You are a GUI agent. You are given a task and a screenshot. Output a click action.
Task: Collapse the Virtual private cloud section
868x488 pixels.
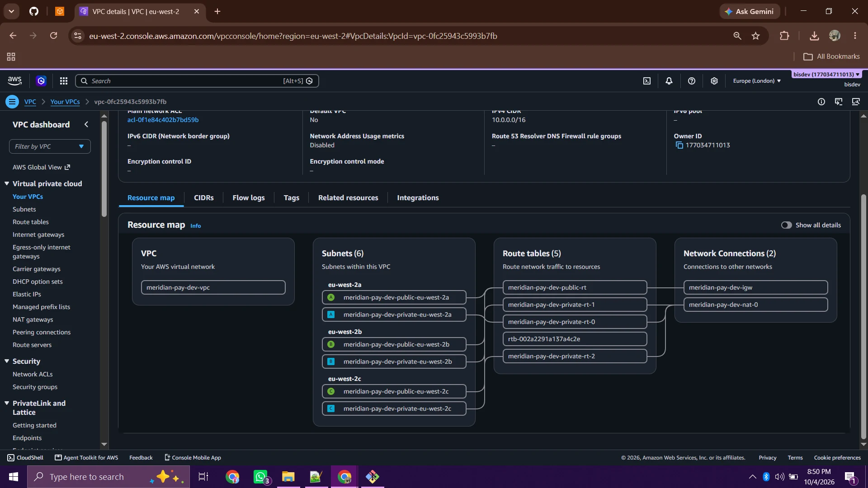click(x=7, y=183)
